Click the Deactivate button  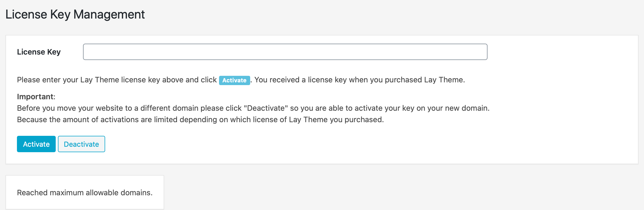pos(81,144)
